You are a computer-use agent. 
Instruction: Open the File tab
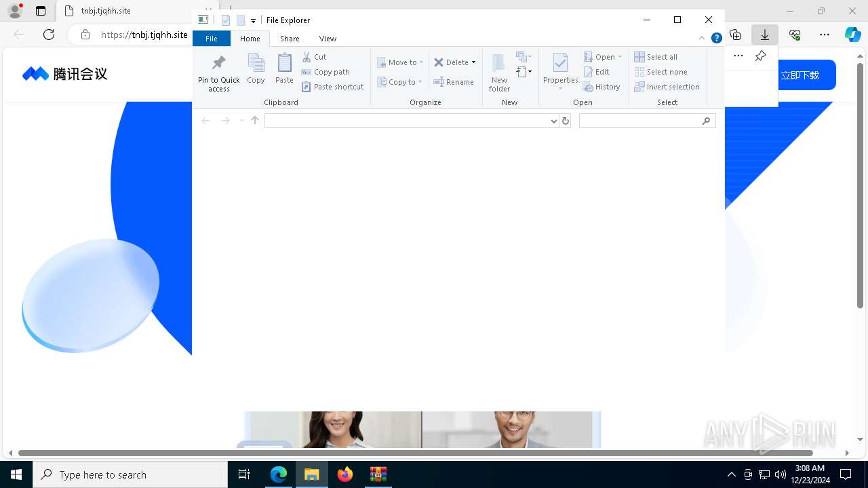(x=212, y=39)
